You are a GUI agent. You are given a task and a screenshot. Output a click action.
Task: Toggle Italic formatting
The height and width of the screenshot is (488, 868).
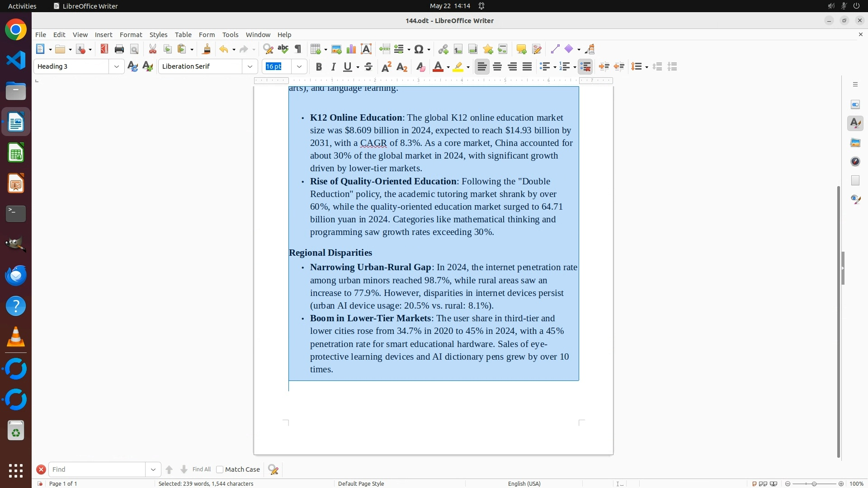pyautogui.click(x=334, y=67)
